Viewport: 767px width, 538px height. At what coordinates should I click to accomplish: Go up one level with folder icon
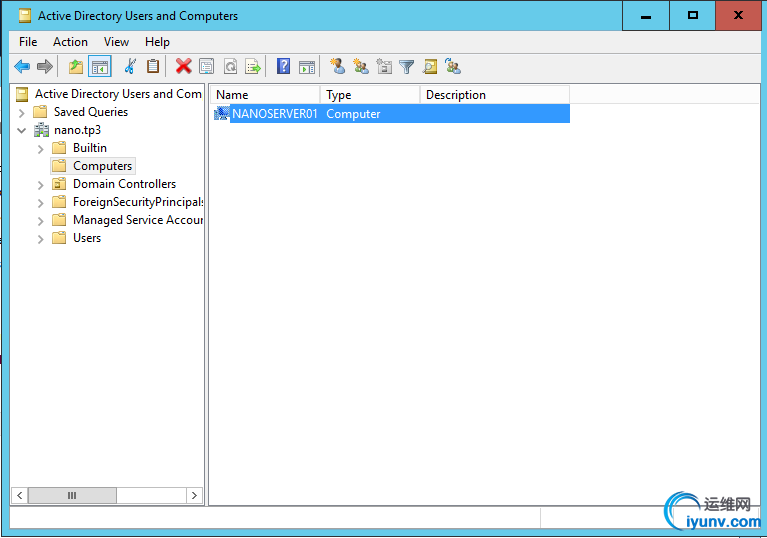pos(76,66)
